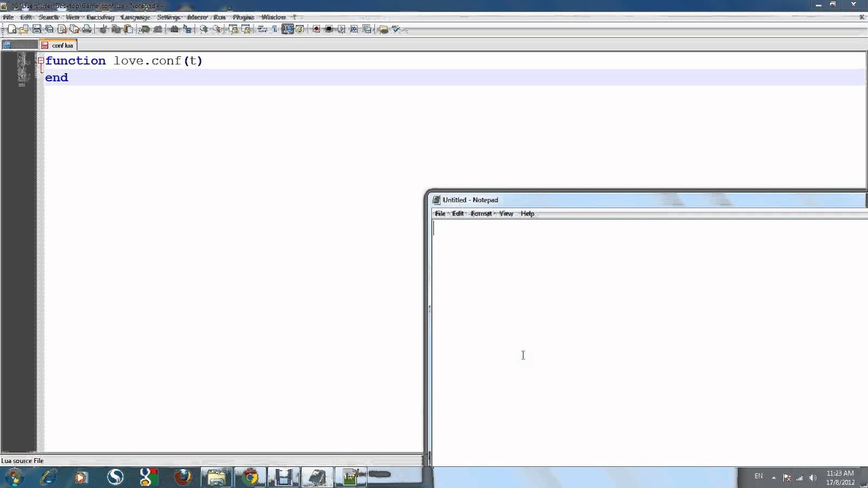
Task: Open Firefox from the taskbar
Action: pyautogui.click(x=183, y=477)
